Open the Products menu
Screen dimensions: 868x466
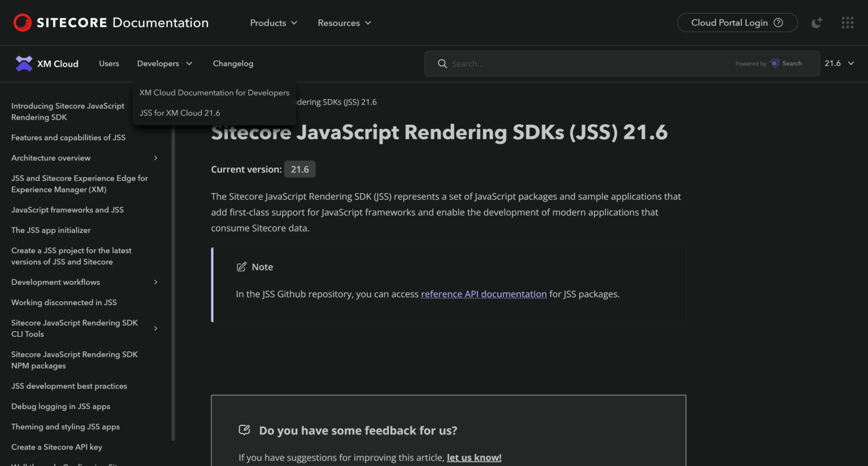(x=273, y=23)
